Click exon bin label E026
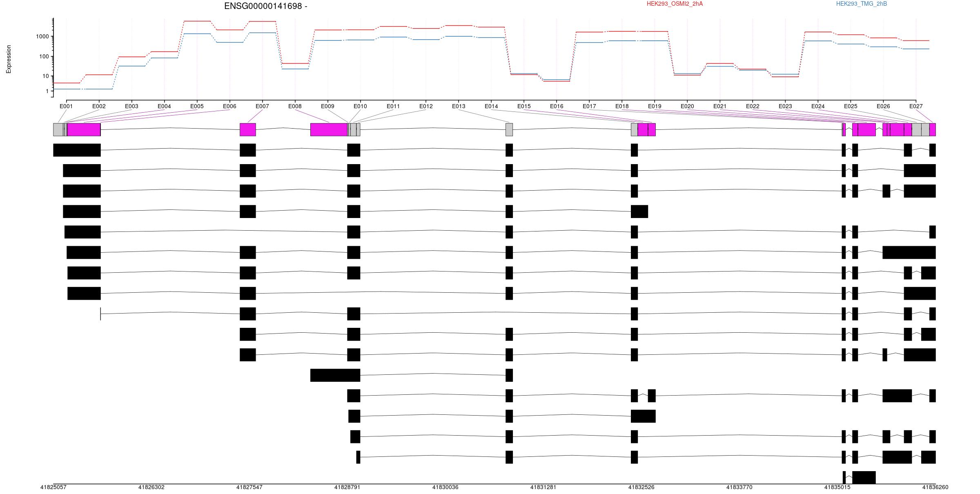This screenshot has height=494, width=980. (x=883, y=106)
